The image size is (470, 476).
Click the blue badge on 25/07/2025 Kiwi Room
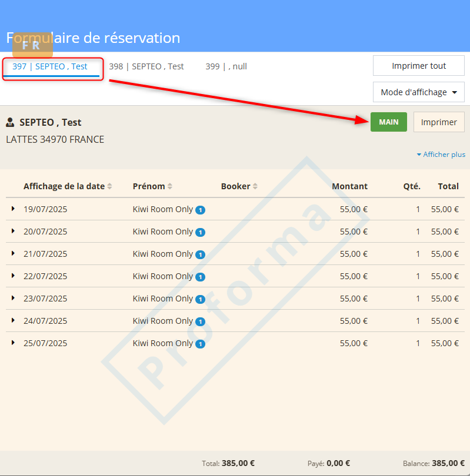click(x=200, y=344)
